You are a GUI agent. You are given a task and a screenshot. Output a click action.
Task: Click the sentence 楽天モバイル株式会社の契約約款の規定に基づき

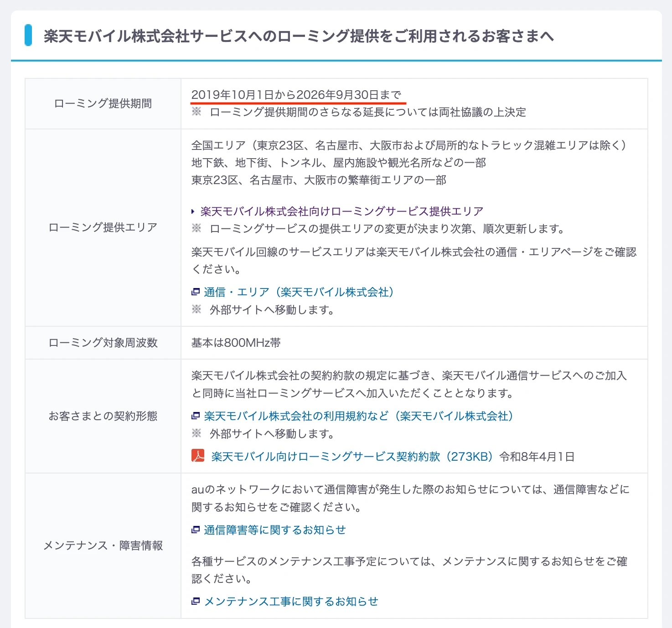[x=409, y=384]
